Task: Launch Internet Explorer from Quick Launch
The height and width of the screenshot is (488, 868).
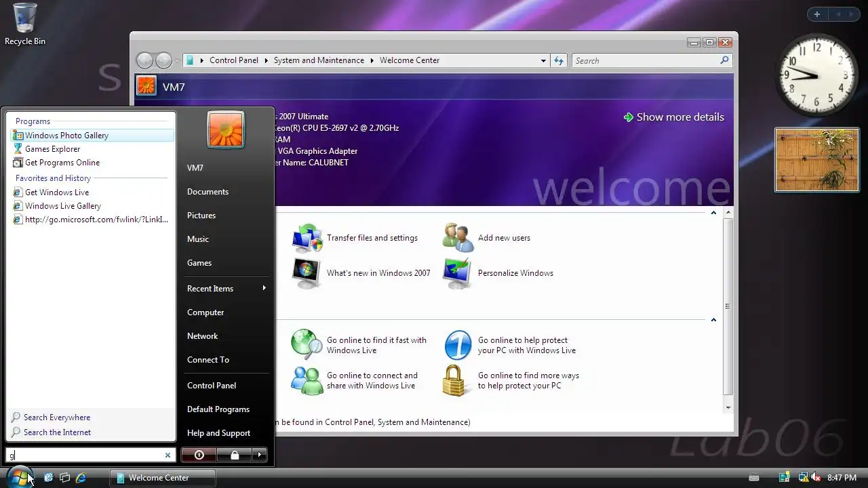Action: tap(81, 477)
